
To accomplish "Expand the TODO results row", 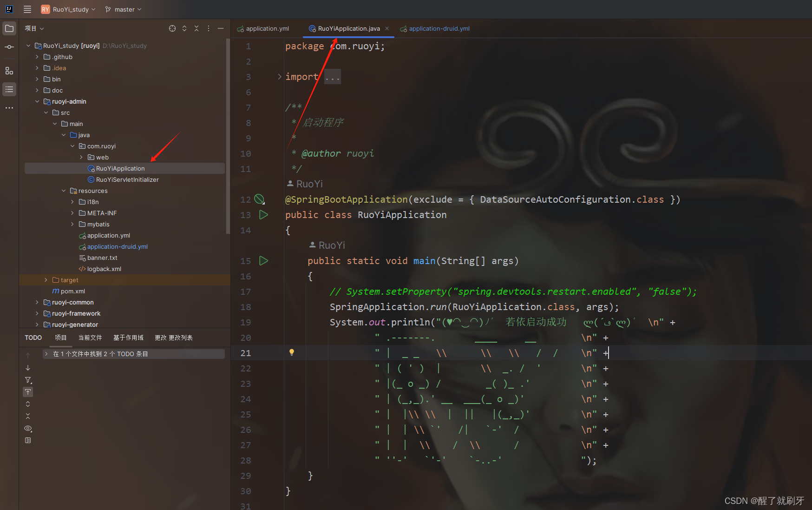I will pos(46,354).
